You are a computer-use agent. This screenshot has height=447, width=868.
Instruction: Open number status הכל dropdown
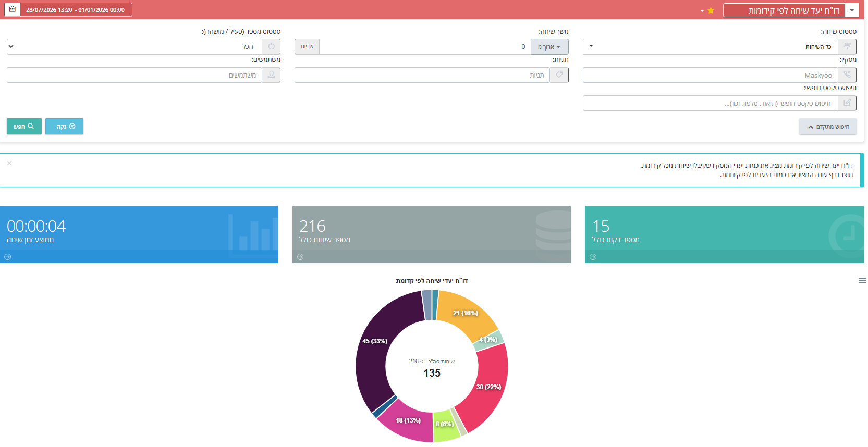pyautogui.click(x=135, y=47)
